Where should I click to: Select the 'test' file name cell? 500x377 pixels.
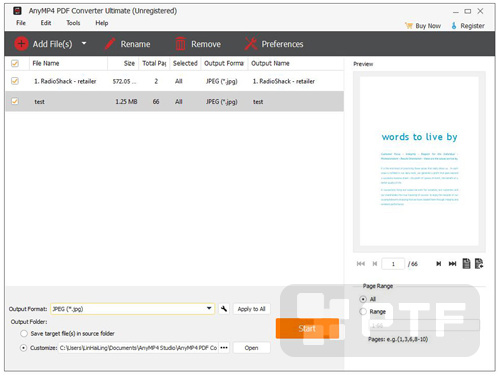(39, 102)
